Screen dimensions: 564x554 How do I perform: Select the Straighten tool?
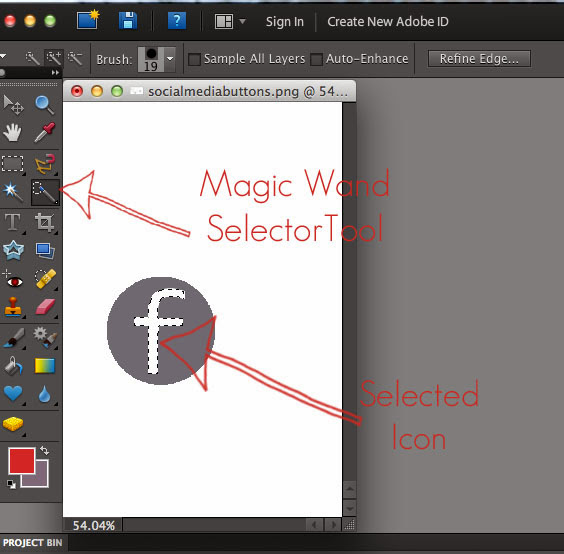click(45, 251)
